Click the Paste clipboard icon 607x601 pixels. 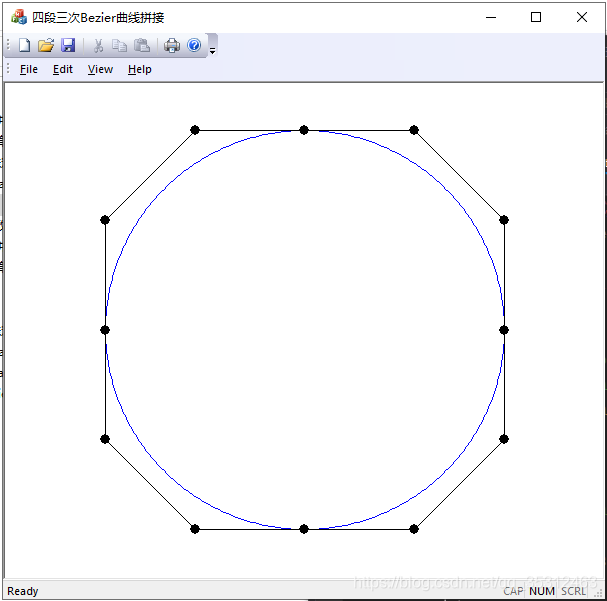(142, 45)
